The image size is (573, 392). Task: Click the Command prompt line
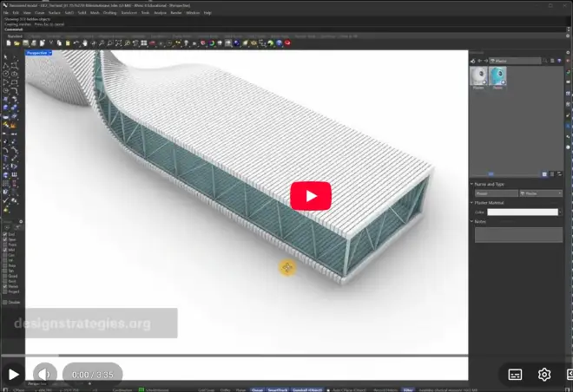(x=284, y=29)
